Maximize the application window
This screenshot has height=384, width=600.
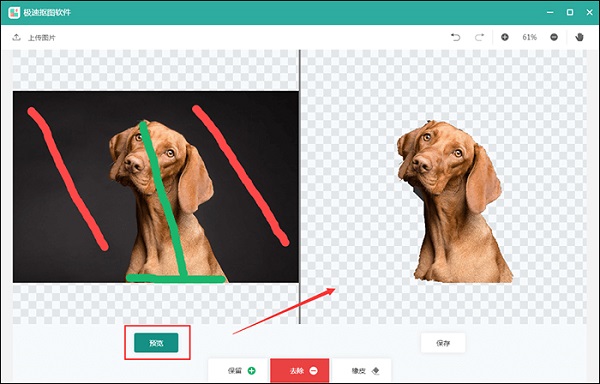[x=570, y=12]
